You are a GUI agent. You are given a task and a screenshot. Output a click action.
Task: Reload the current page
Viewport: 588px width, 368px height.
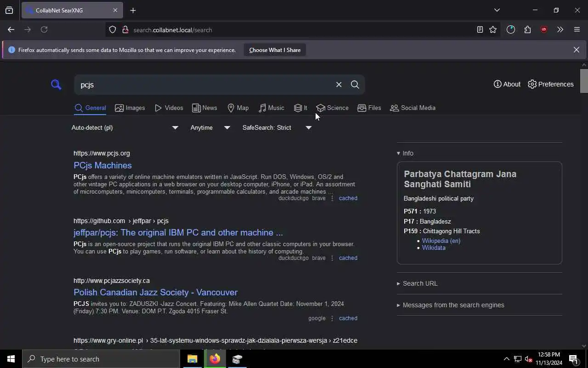coord(44,29)
